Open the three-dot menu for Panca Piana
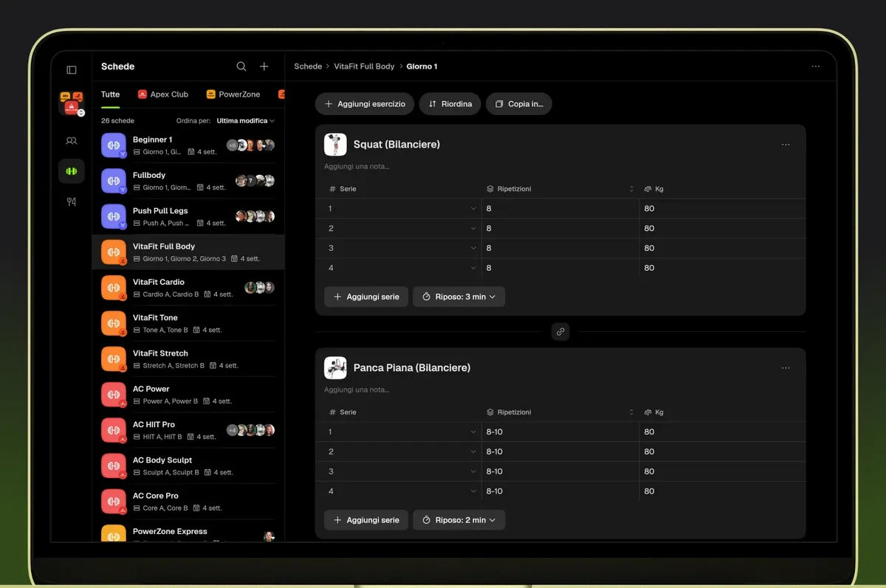 point(786,367)
